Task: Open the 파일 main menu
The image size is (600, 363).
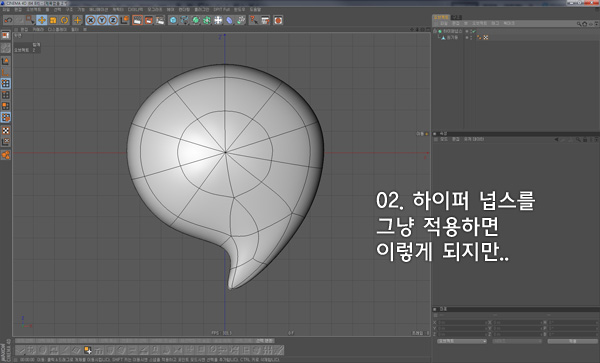Action: pyautogui.click(x=6, y=10)
